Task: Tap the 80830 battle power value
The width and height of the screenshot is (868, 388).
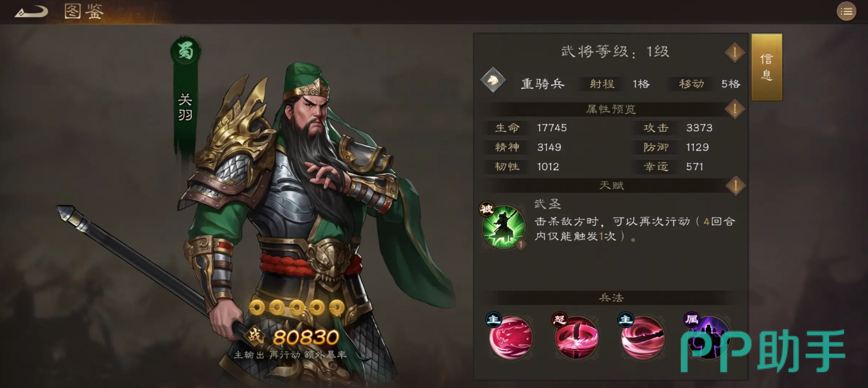Action: coord(306,337)
